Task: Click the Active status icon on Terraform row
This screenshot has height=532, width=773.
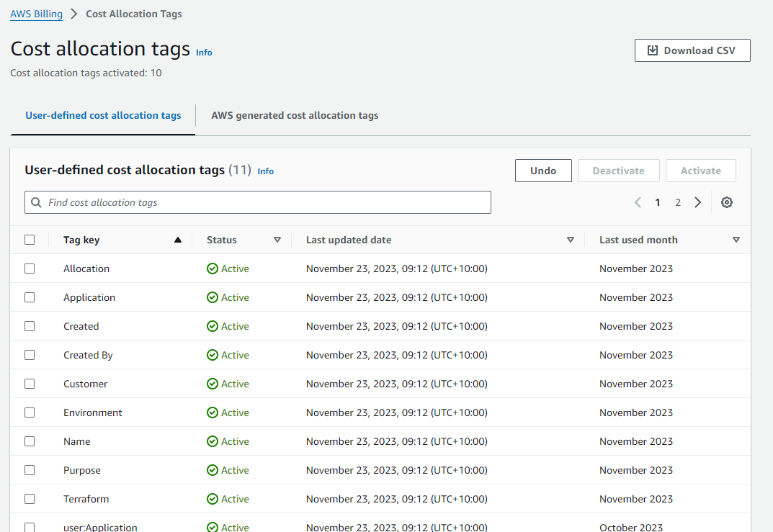Action: [212, 498]
